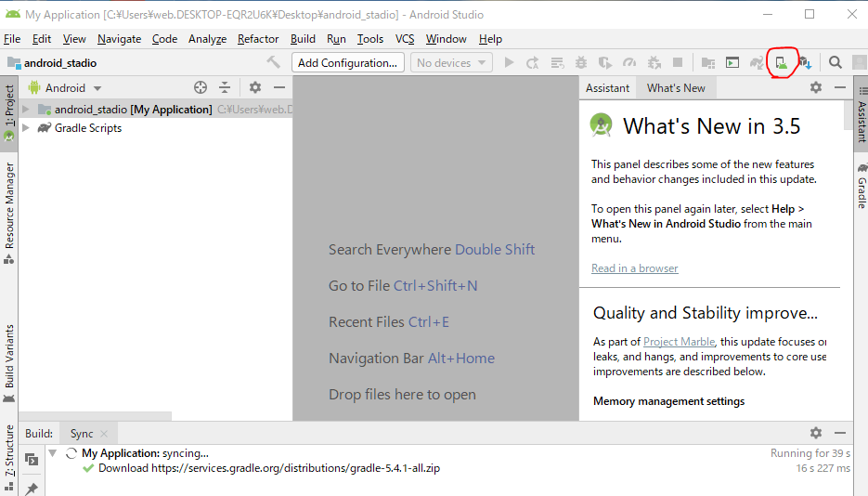This screenshot has width=868, height=496.
Task: Open the Read in a browser link
Action: pos(635,268)
